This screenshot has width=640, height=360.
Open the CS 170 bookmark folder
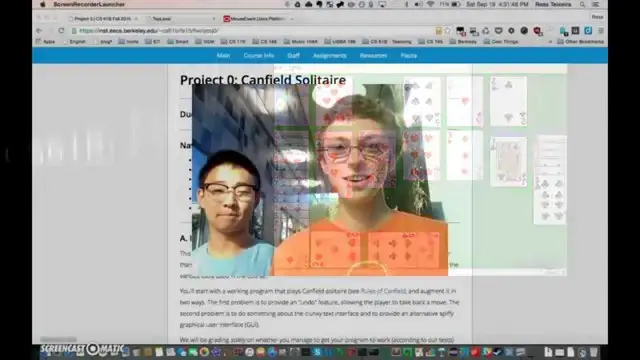pyautogui.click(x=233, y=42)
